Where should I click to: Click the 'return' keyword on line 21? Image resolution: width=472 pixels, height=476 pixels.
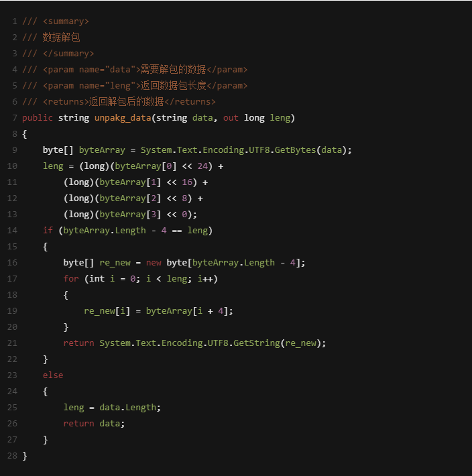(x=79, y=343)
